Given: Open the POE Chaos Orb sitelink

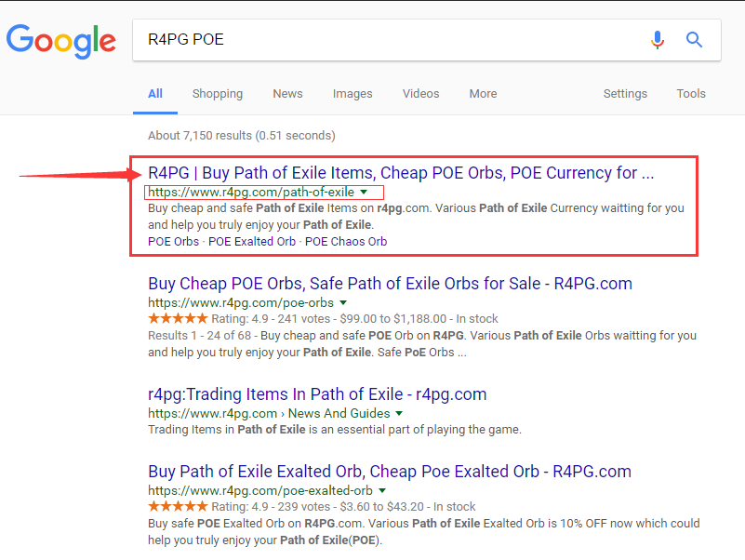Looking at the screenshot, I should [x=346, y=242].
